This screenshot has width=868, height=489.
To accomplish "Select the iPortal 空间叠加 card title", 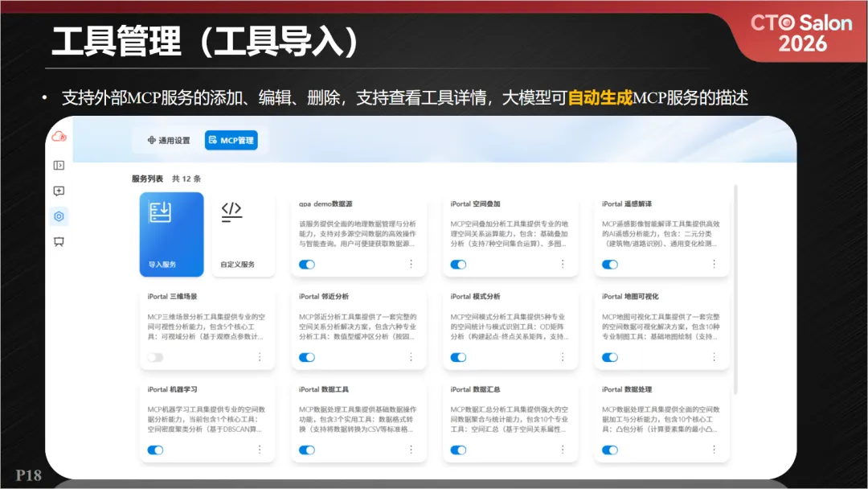I will coord(475,203).
